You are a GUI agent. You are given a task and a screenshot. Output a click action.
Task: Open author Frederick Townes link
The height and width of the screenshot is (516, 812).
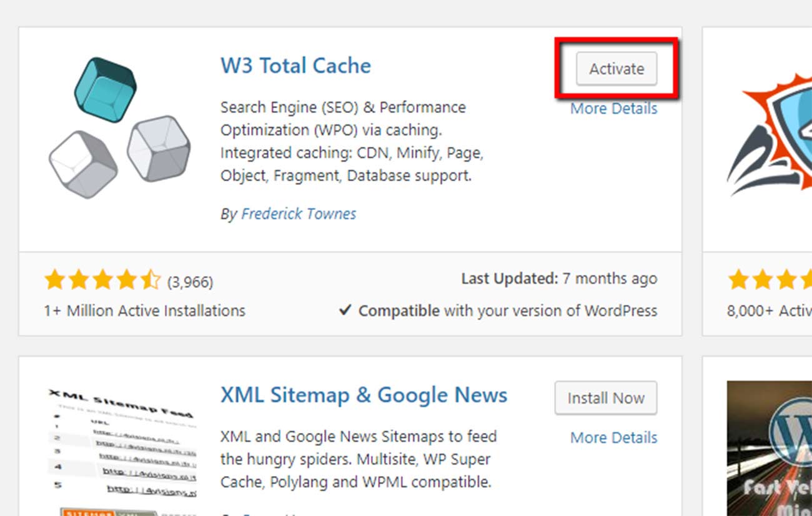pos(299,214)
